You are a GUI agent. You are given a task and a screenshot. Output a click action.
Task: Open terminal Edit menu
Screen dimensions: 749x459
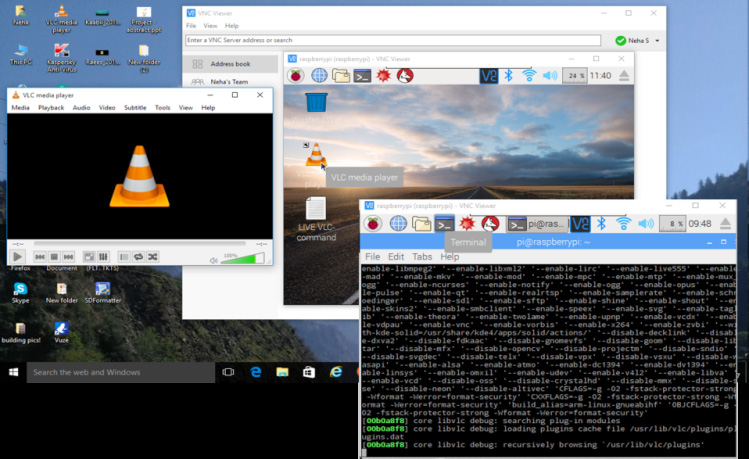pyautogui.click(x=396, y=257)
